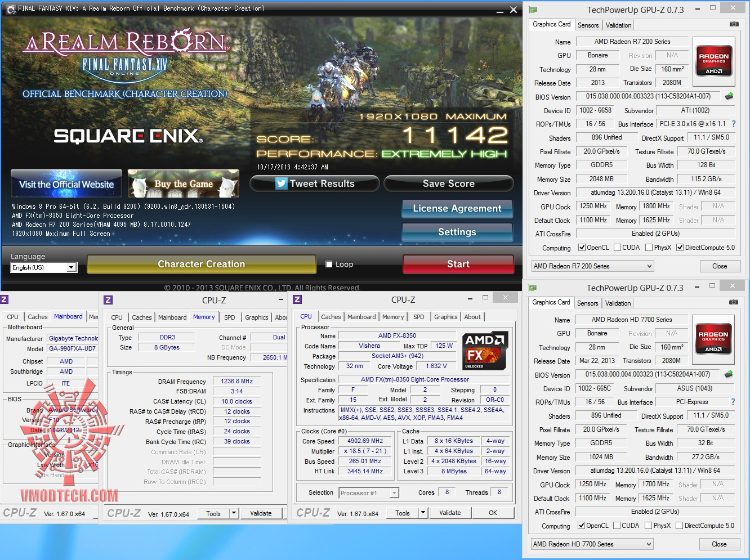The width and height of the screenshot is (750, 560).
Task: Open the SPD tab in CPU-Z Memory window
Action: 230,317
